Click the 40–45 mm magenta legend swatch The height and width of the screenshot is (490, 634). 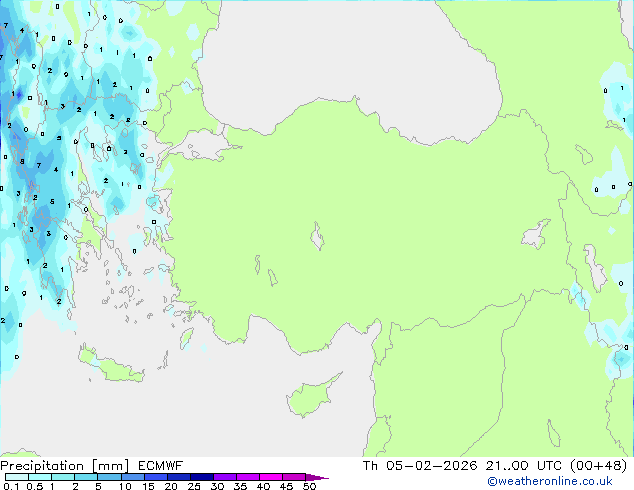pos(271,477)
